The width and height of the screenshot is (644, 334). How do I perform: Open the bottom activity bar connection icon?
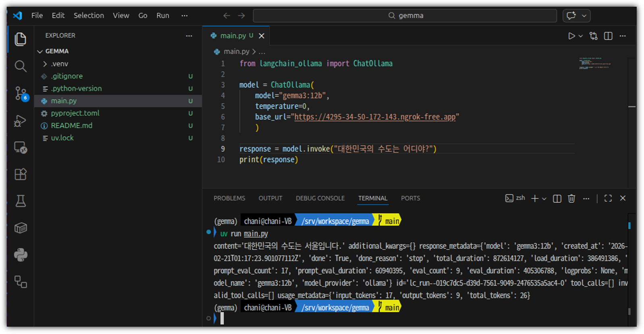pyautogui.click(x=21, y=282)
